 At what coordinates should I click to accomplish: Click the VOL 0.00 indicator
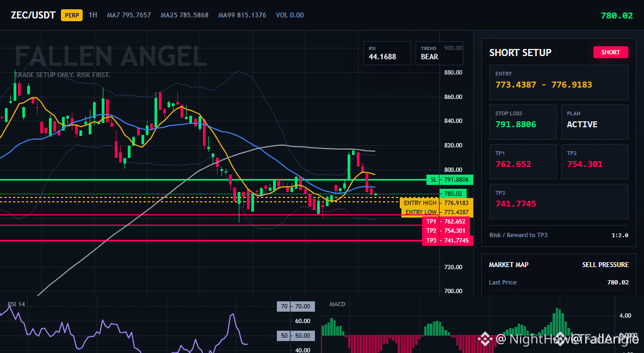click(x=290, y=15)
